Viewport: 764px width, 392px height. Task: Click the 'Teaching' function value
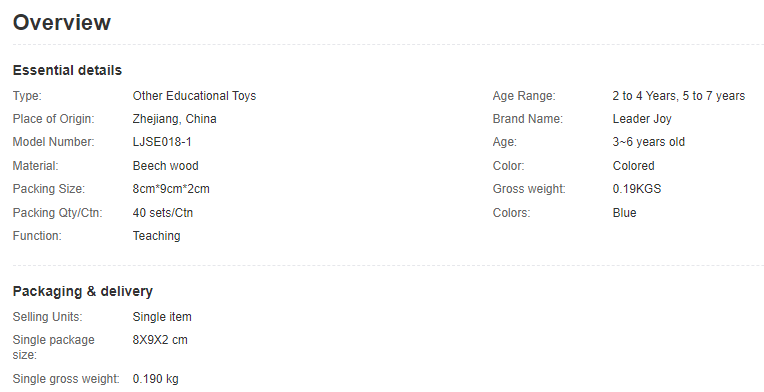pyautogui.click(x=156, y=236)
